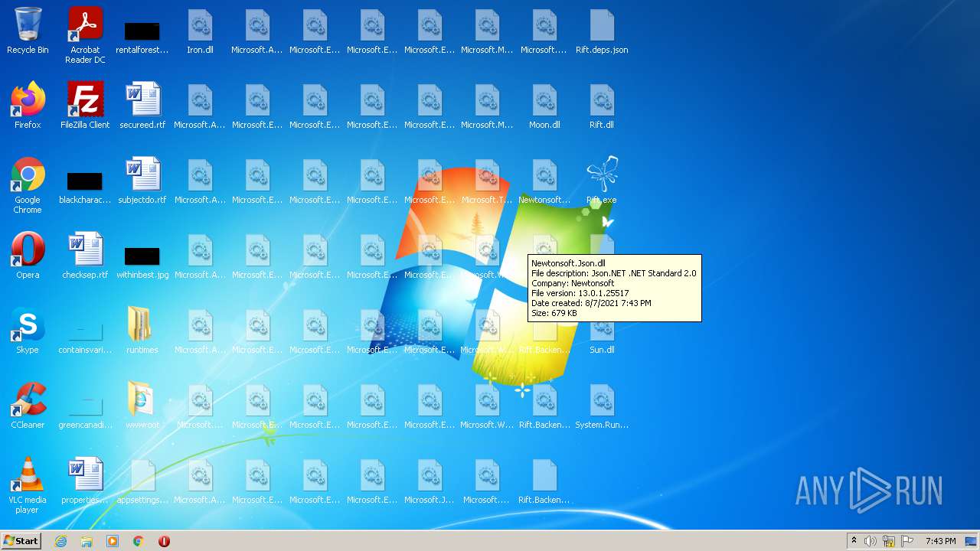The width and height of the screenshot is (980, 551).
Task: Select the CCleaner desktop shortcut
Action: point(28,406)
